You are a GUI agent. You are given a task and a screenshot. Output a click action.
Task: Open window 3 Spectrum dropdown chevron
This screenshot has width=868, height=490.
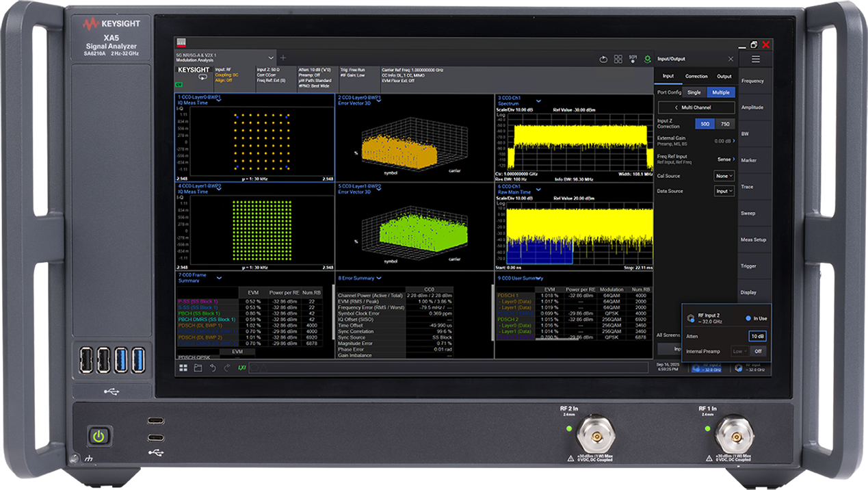(538, 101)
